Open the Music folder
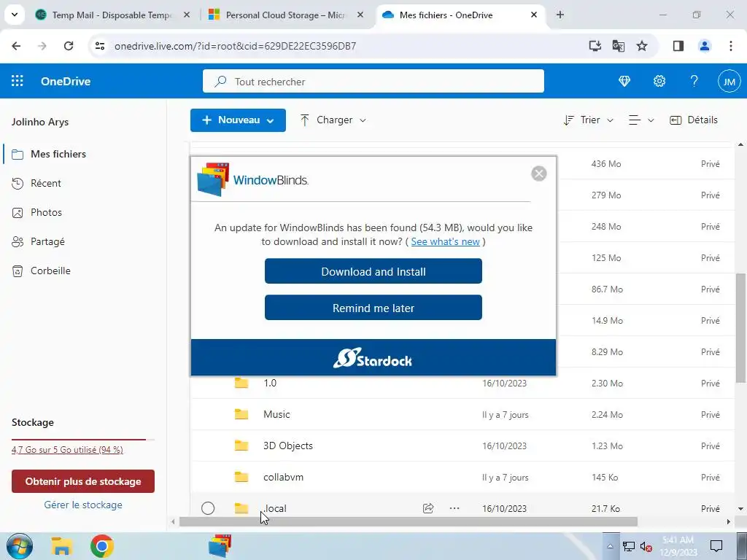Image resolution: width=747 pixels, height=560 pixels. point(276,414)
